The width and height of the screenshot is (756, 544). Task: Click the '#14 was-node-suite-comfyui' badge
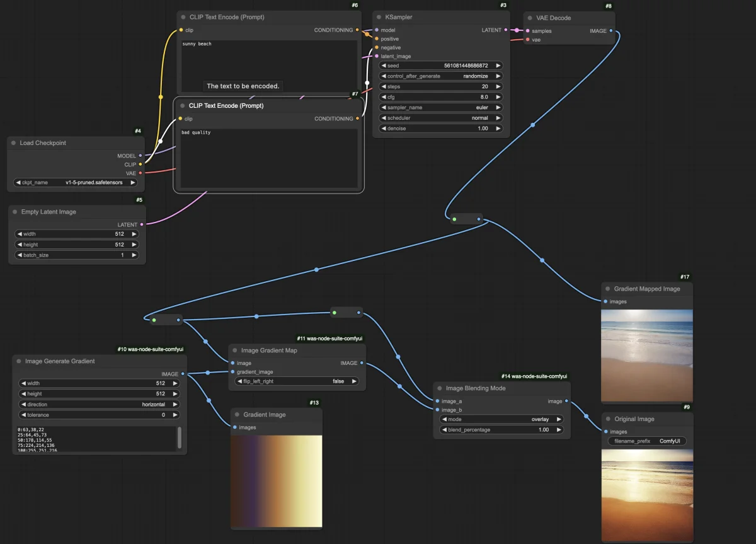tap(535, 376)
